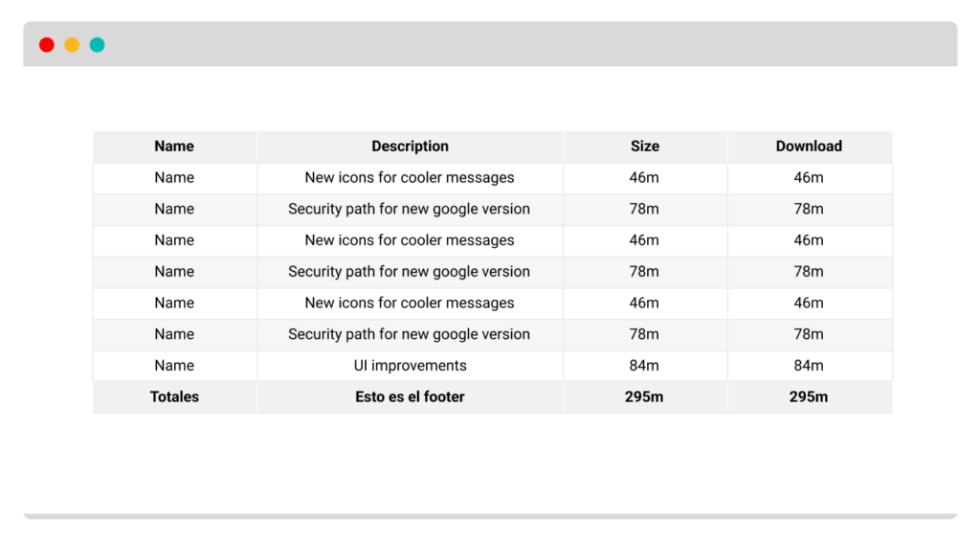Click the Download column header
The height and width of the screenshot is (542, 980).
click(810, 147)
